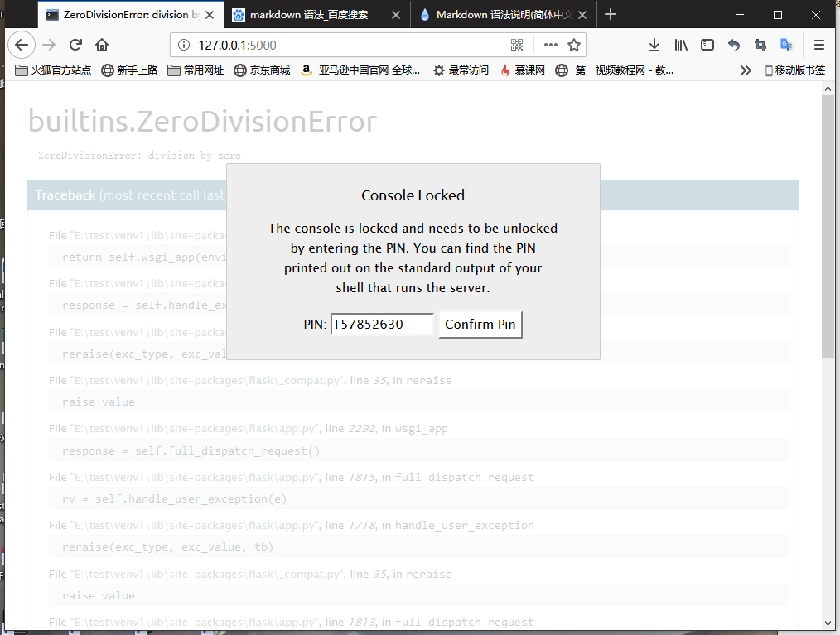Reload the current page

coord(75,45)
